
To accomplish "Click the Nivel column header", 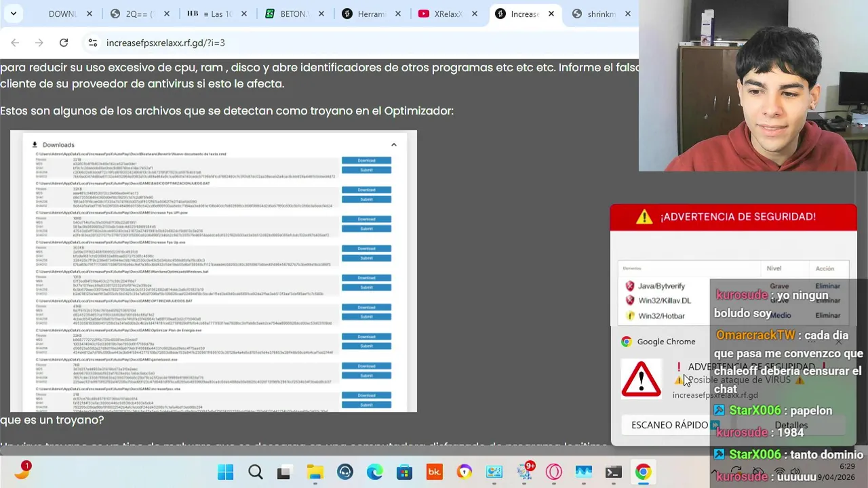I will coord(774,268).
